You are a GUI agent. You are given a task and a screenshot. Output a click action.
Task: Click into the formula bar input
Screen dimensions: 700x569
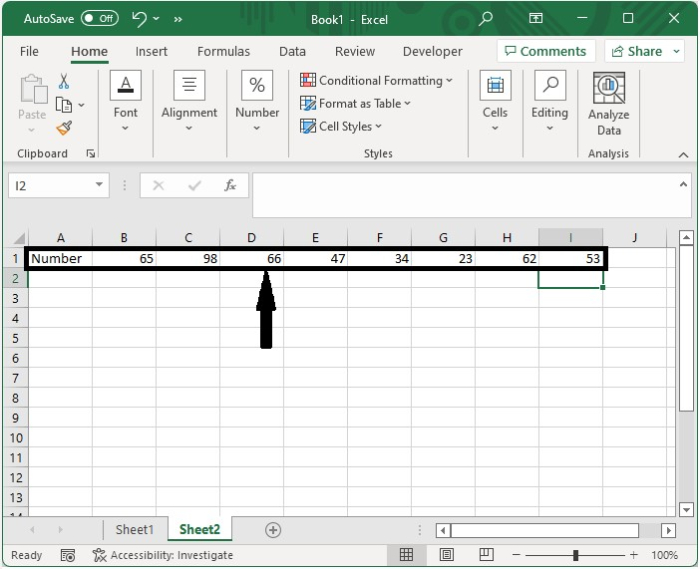[464, 195]
